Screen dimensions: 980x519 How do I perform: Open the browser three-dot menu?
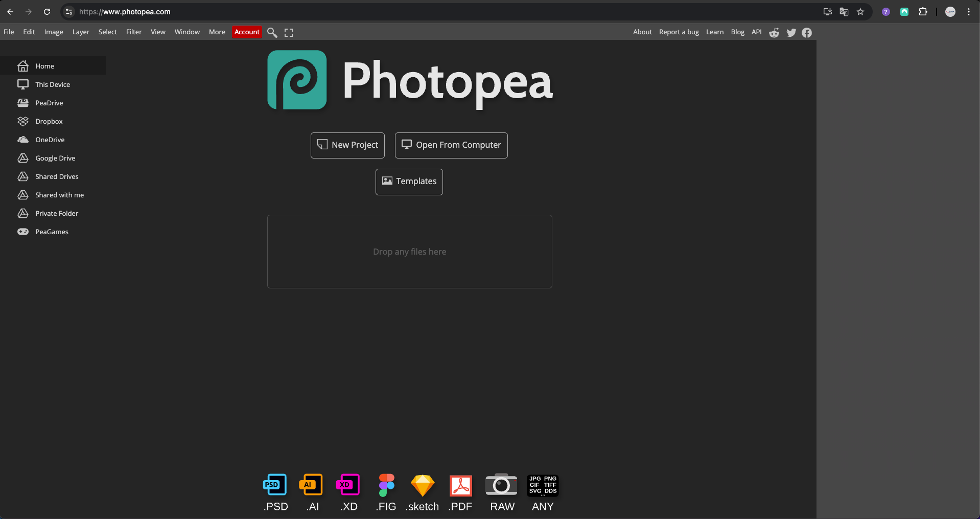969,12
